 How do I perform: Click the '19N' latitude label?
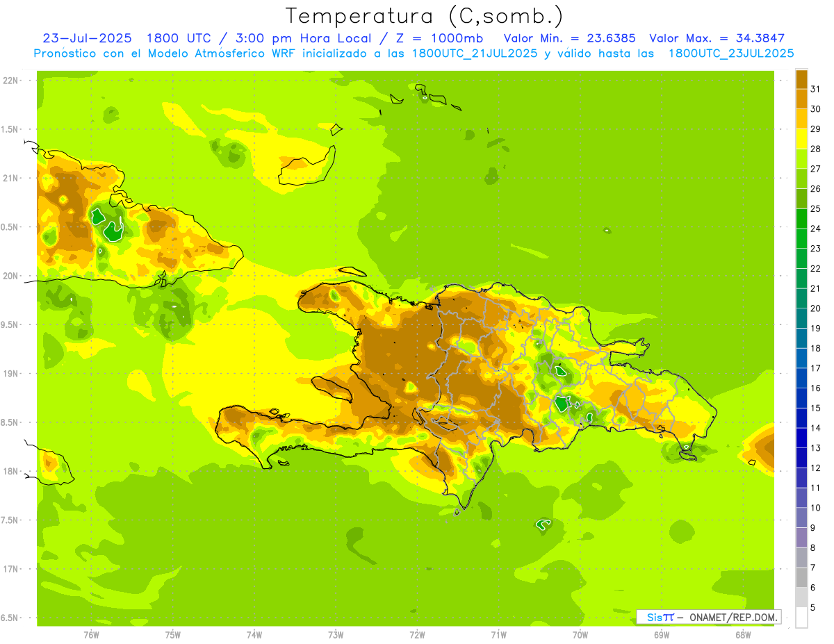point(10,374)
